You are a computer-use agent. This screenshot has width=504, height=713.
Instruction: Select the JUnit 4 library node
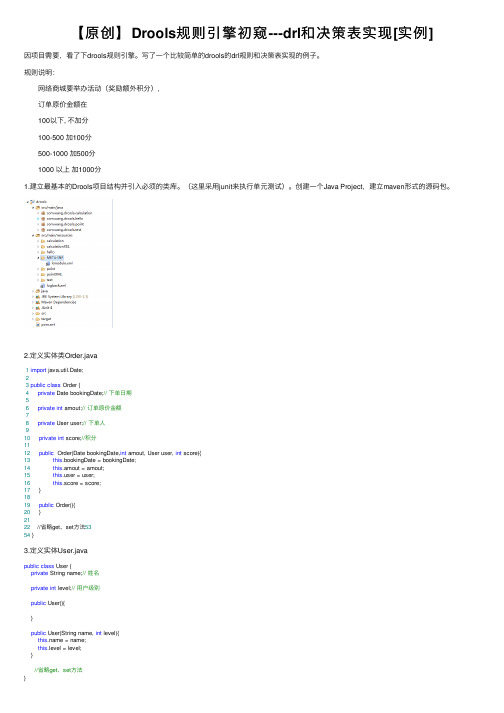46,308
